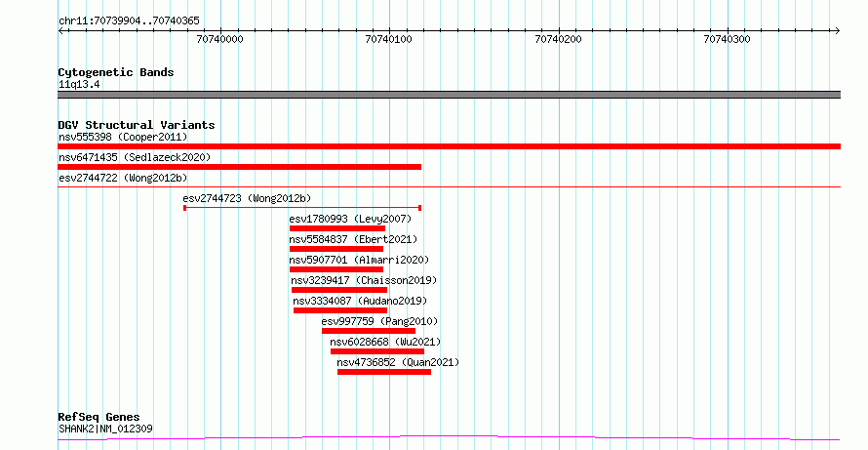This screenshot has height=450, width=868.
Task: Open esv1780993 (Levy2007) label
Action: (350, 219)
